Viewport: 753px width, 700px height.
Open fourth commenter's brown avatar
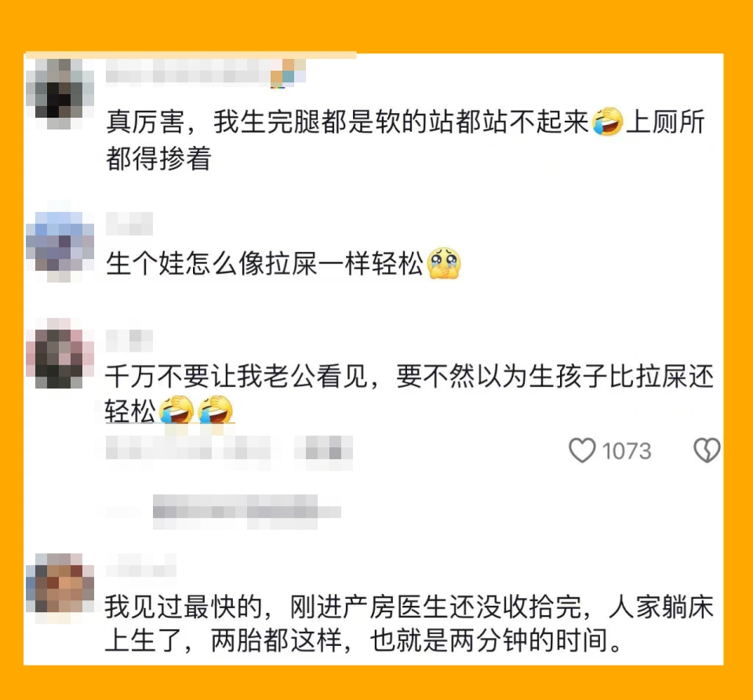click(60, 588)
